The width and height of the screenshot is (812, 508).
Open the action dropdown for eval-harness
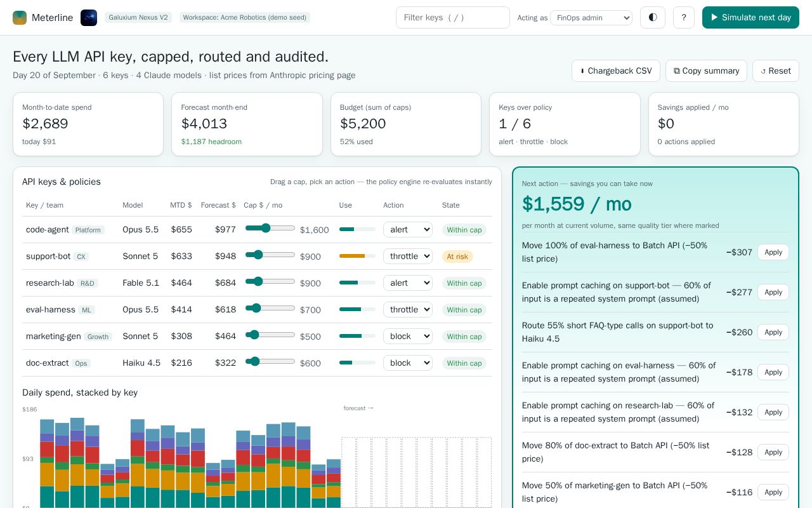408,309
